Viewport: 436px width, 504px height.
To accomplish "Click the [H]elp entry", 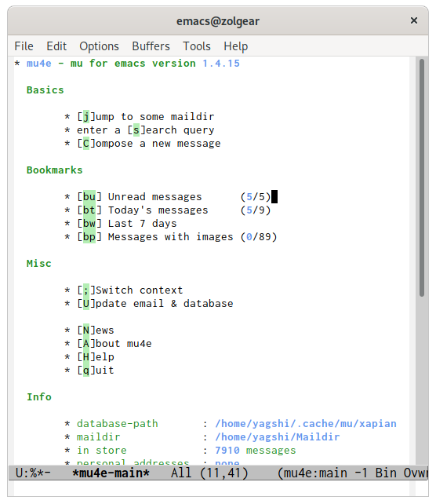I will 96,357.
